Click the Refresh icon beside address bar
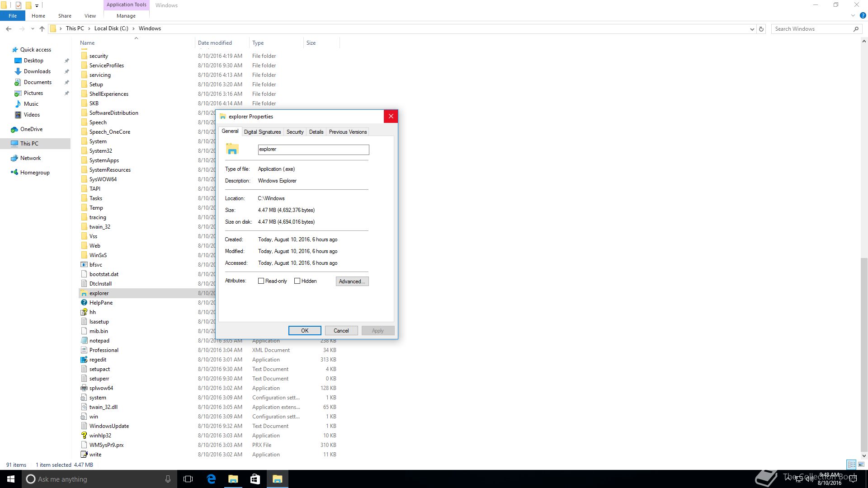Image resolution: width=868 pixels, height=488 pixels. coord(761,29)
